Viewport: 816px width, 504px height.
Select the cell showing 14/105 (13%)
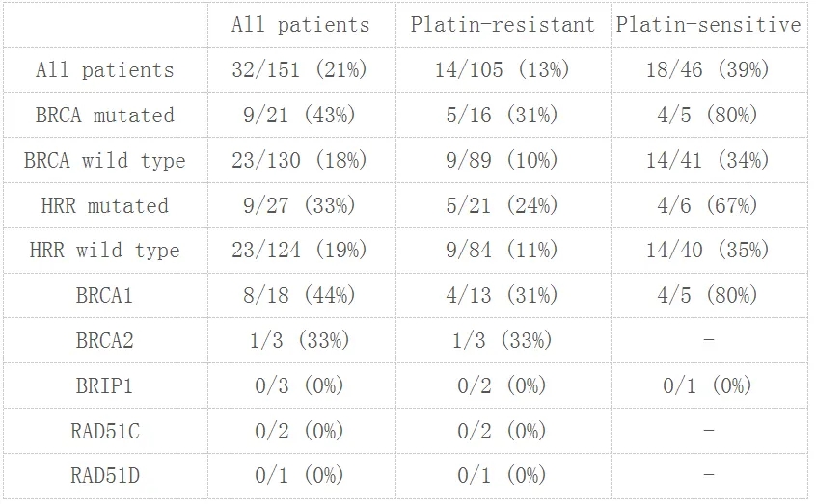click(503, 70)
